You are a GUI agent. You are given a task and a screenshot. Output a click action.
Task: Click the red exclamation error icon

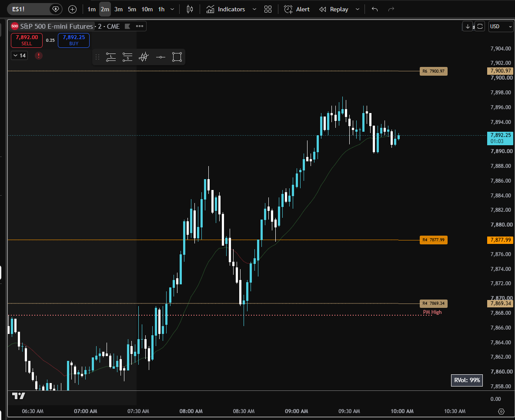point(38,56)
